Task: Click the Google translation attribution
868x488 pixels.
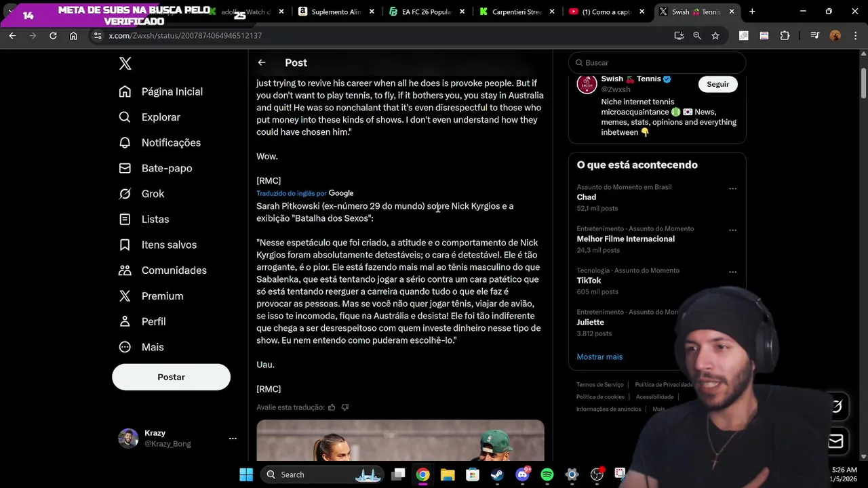Action: (304, 193)
